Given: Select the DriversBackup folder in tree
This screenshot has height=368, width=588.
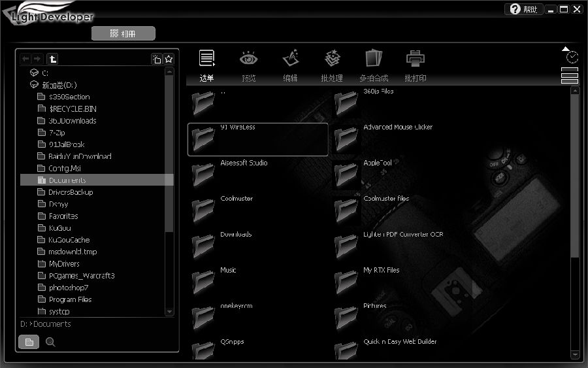Looking at the screenshot, I should (65, 192).
